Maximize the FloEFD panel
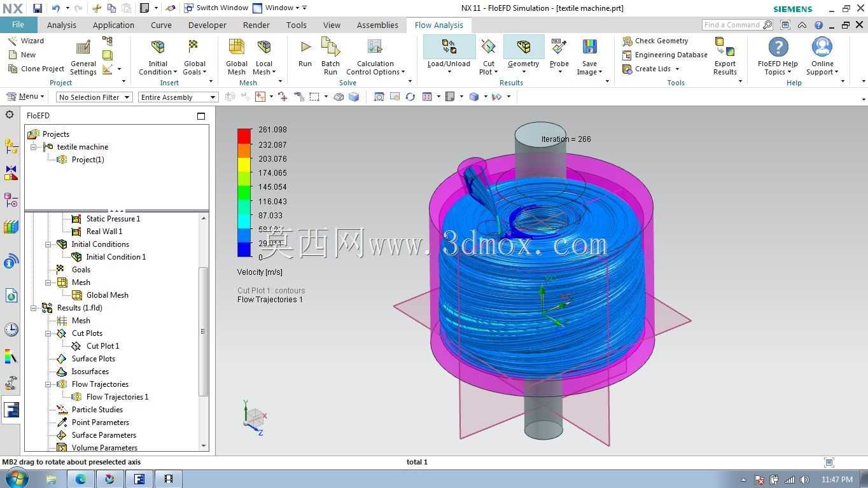 (201, 116)
